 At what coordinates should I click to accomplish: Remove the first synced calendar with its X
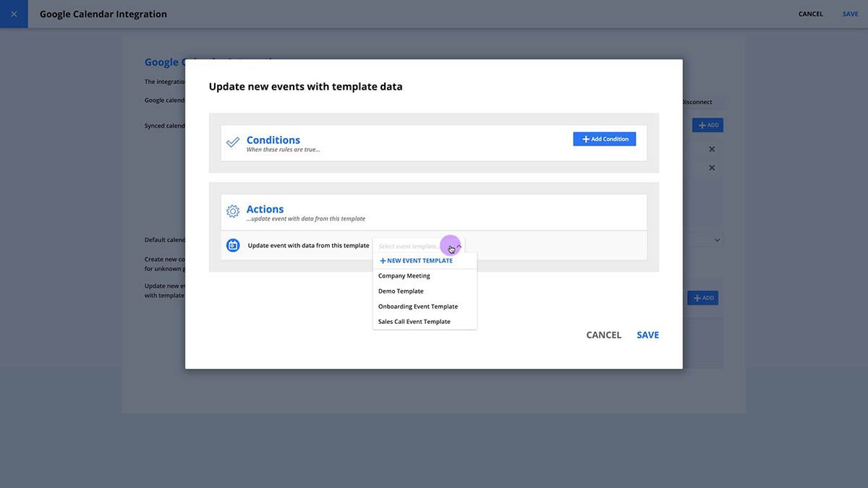point(712,149)
